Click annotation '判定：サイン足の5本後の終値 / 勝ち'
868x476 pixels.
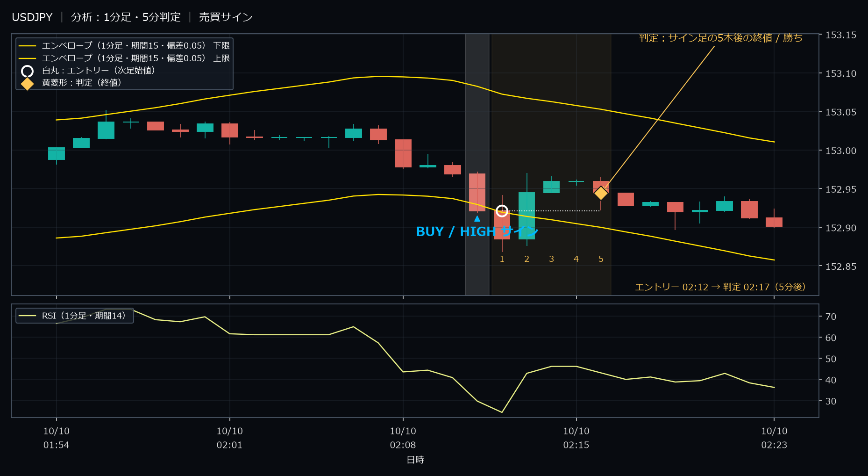click(x=720, y=38)
